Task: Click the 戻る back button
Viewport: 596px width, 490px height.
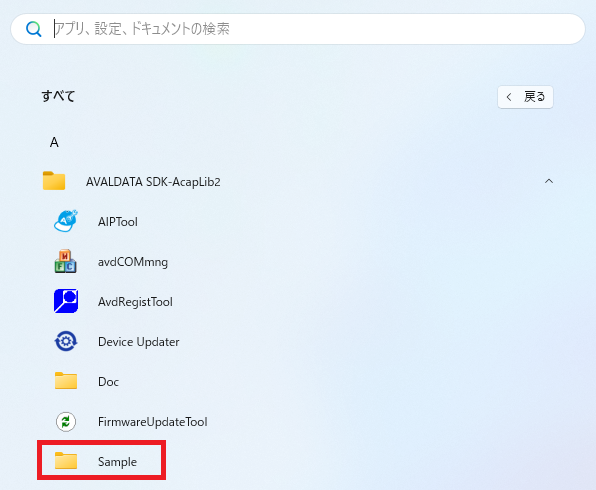Action: click(x=525, y=97)
